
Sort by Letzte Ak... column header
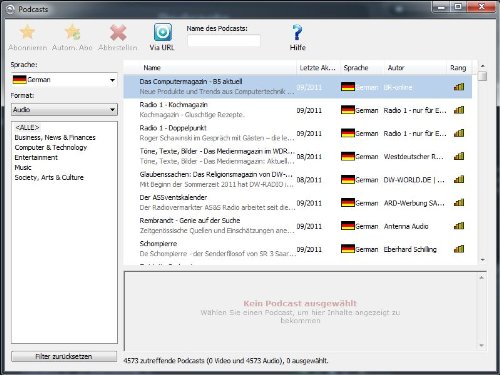pyautogui.click(x=318, y=68)
